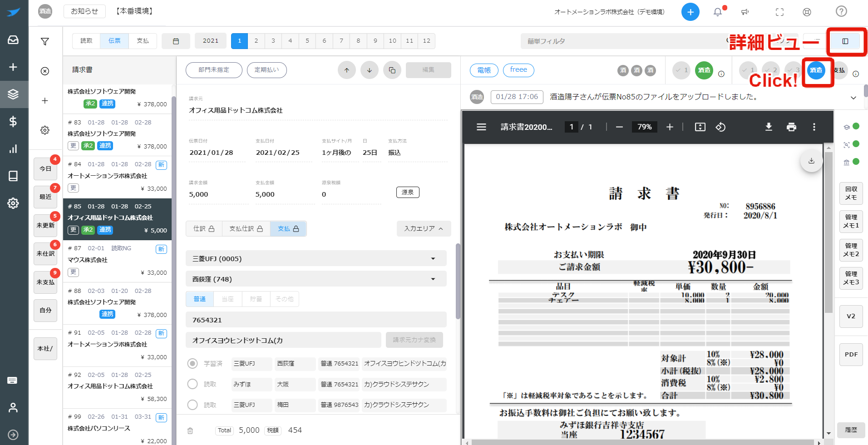Toggle fullscreen mode icon

[x=779, y=12]
